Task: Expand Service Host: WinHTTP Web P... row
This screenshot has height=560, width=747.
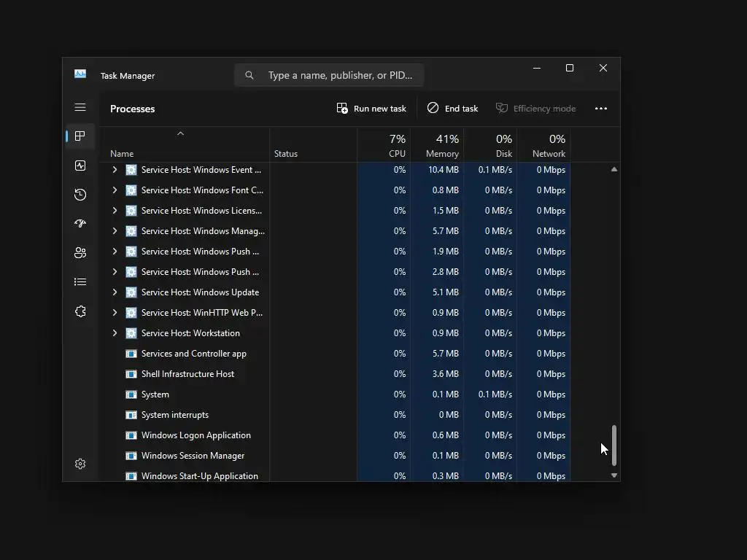Action: (115, 312)
